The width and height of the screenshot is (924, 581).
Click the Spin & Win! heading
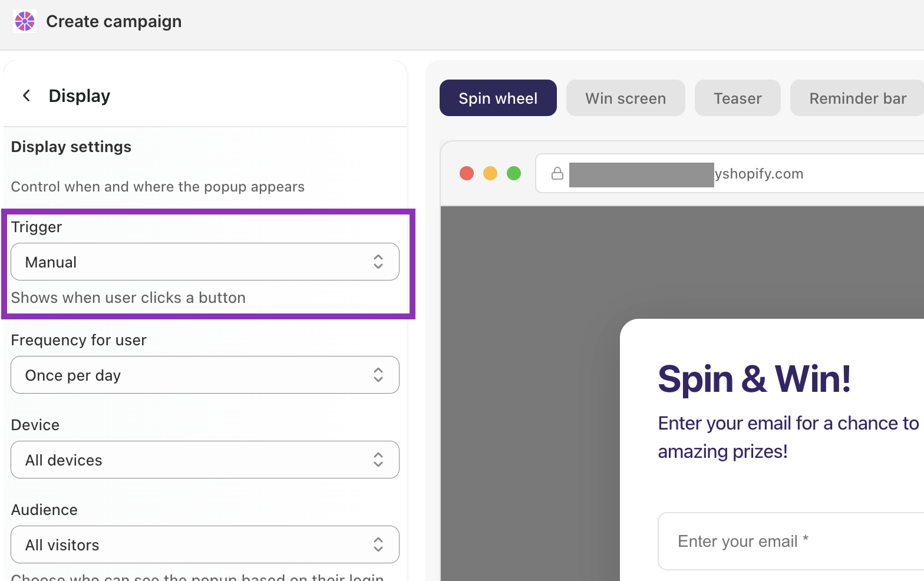(x=754, y=378)
